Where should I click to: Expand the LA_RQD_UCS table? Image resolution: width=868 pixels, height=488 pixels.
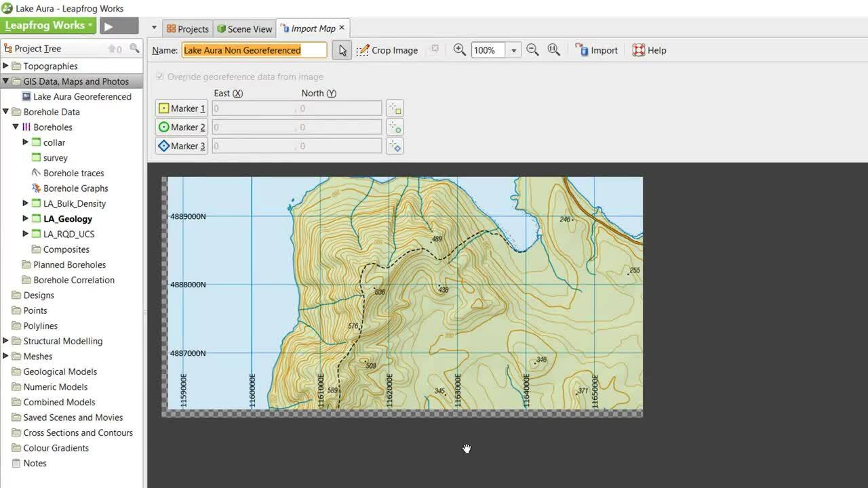[x=26, y=234]
